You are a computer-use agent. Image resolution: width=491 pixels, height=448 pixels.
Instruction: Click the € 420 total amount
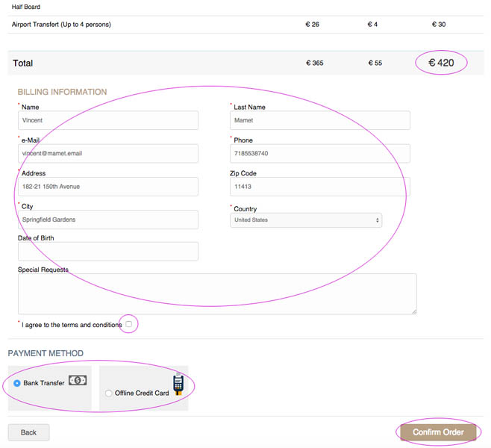[441, 63]
